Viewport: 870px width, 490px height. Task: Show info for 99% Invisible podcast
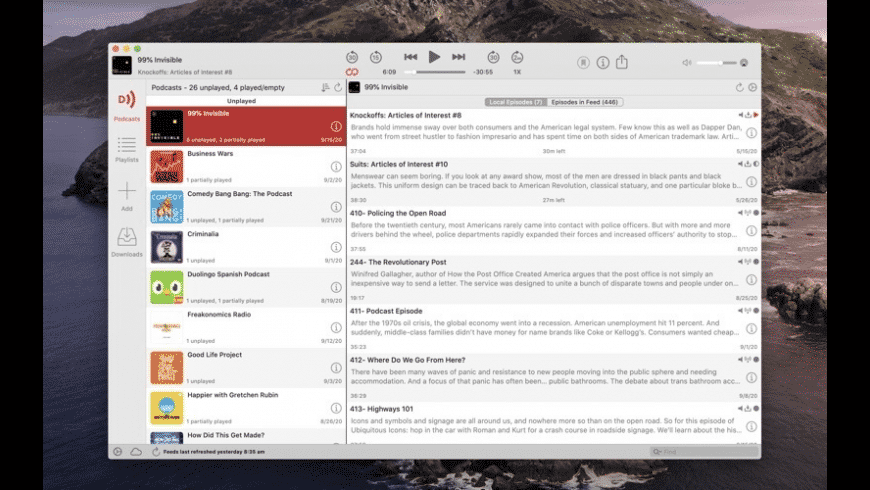[x=336, y=127]
